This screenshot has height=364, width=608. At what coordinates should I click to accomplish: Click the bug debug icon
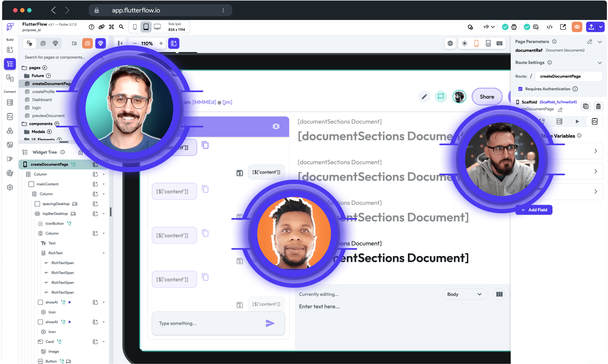point(514,27)
